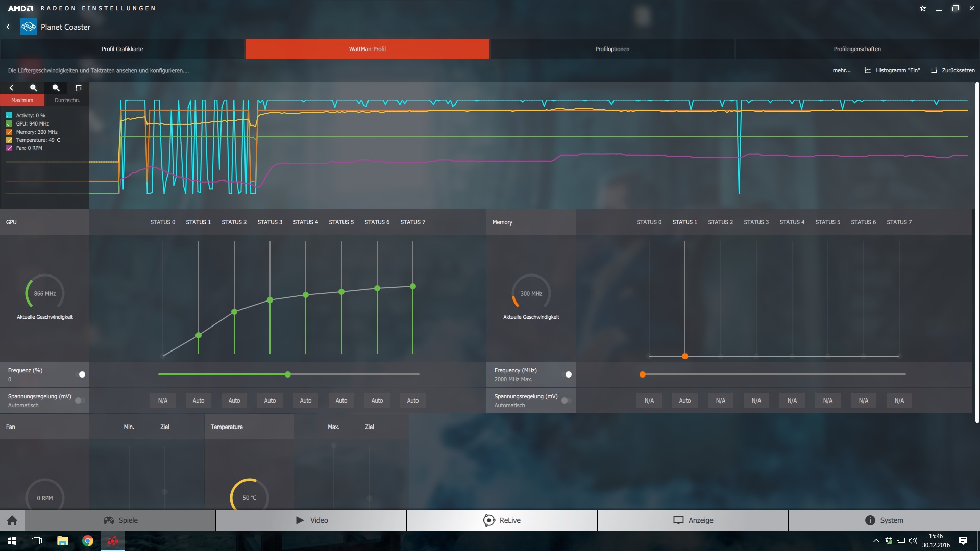Open the Radeon home icon
This screenshot has width=980, height=551.
[x=12, y=520]
